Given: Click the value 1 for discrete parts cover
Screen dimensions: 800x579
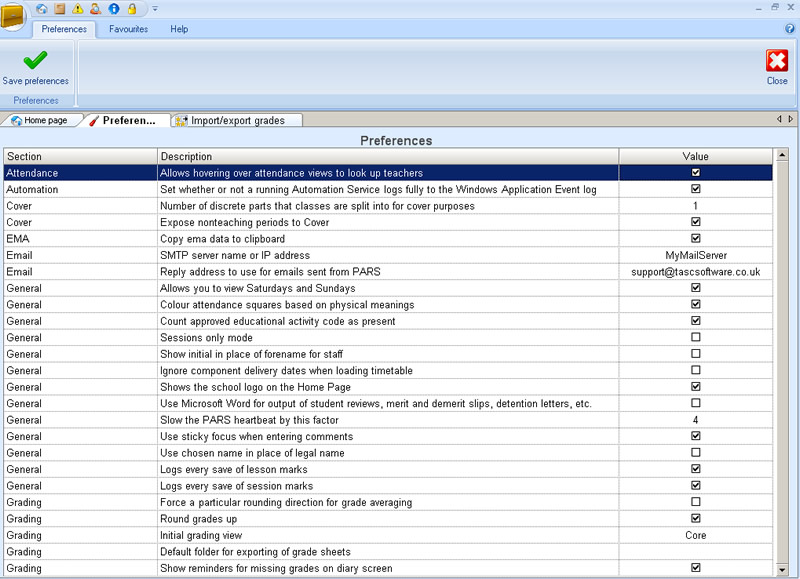Looking at the screenshot, I should (x=696, y=206).
